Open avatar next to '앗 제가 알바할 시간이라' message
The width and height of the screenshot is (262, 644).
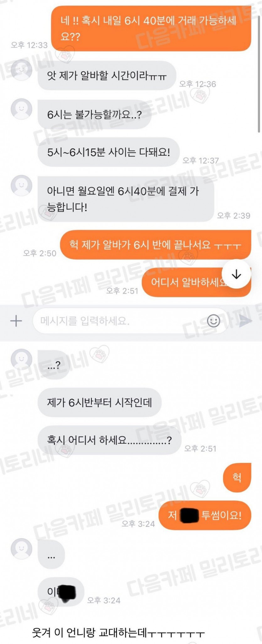click(x=21, y=70)
